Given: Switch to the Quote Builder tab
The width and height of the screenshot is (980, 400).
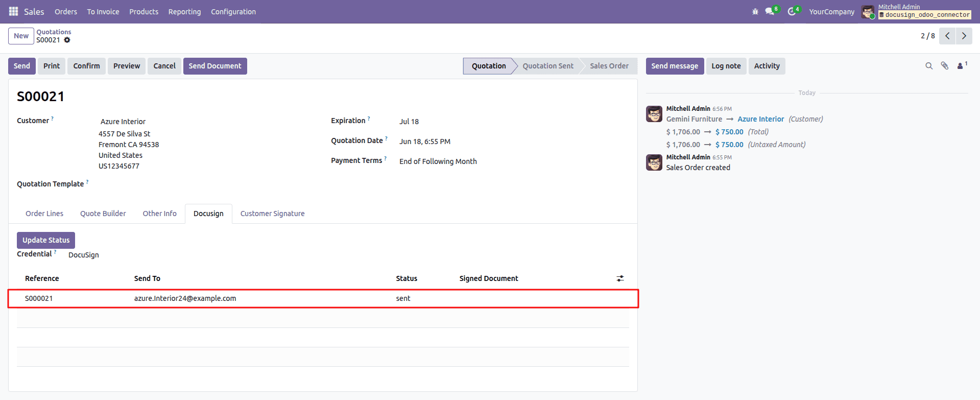Looking at the screenshot, I should (103, 214).
